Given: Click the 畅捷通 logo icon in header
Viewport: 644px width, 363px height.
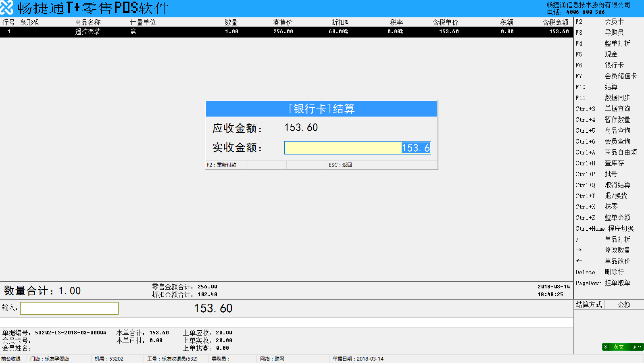Looking at the screenshot, I should click(7, 8).
